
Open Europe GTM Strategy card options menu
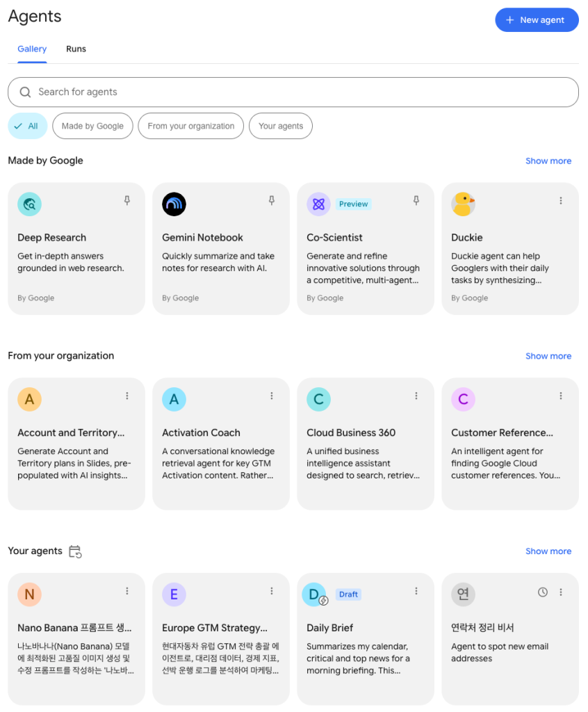272,591
